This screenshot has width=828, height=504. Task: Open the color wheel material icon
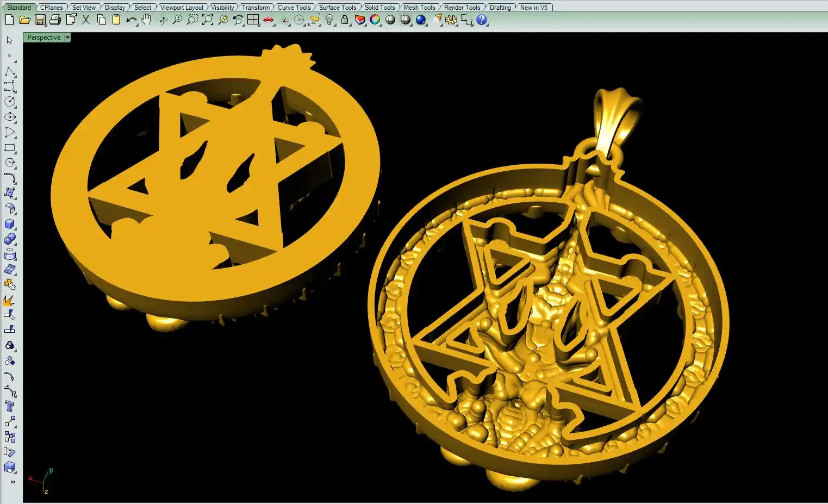(x=375, y=20)
